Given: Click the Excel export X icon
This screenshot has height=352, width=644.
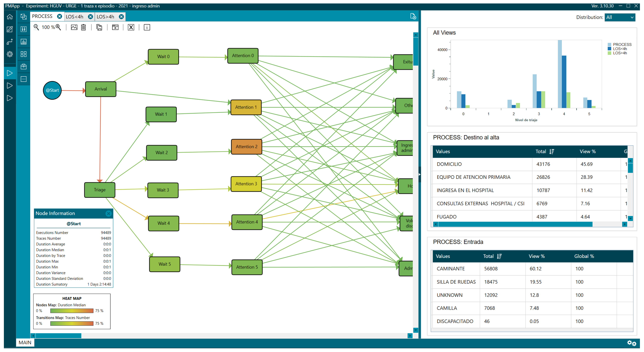Looking at the screenshot, I should click(x=131, y=27).
